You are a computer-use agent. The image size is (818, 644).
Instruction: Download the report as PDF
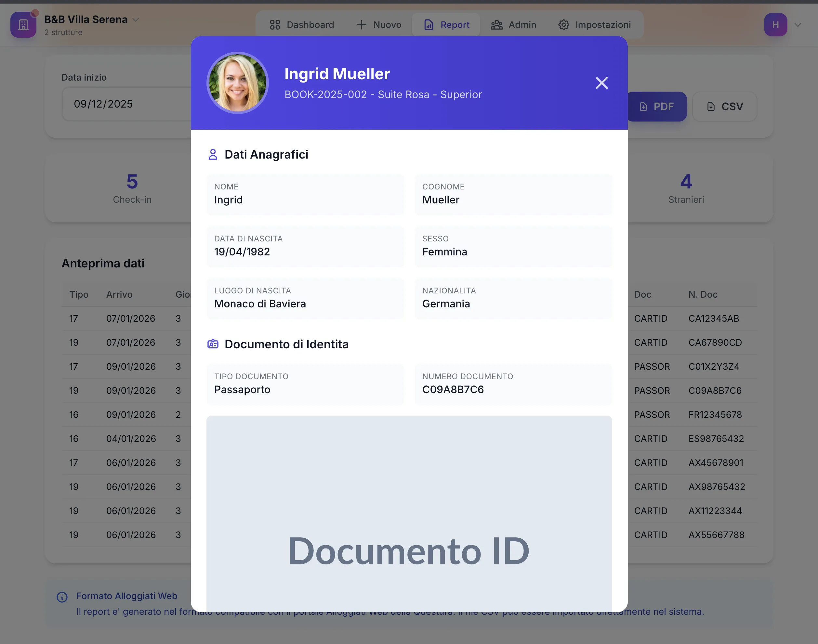657,106
